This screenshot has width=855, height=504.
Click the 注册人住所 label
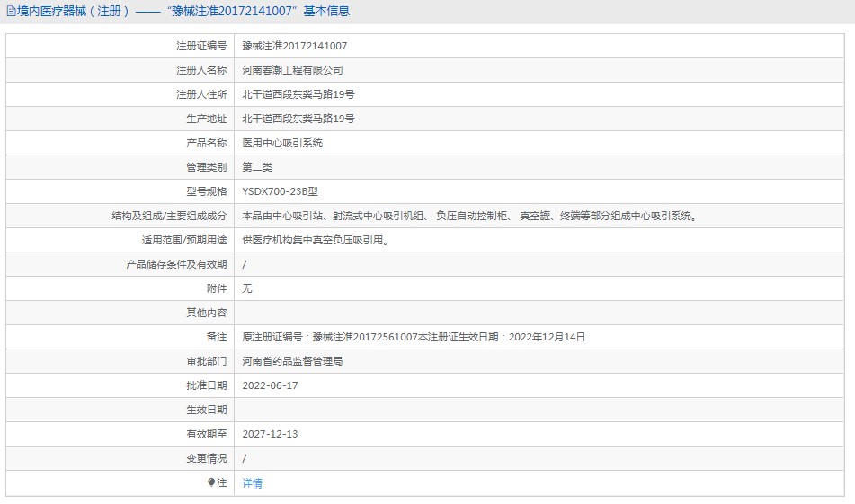click(201, 94)
